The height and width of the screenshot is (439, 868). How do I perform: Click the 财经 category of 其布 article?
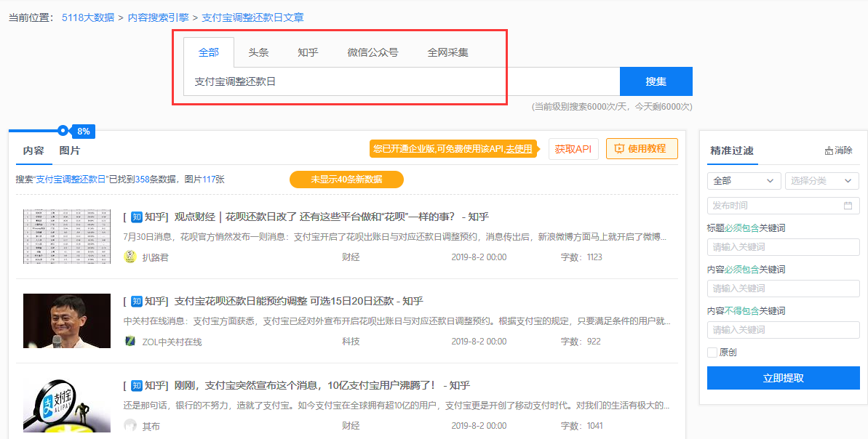click(351, 426)
